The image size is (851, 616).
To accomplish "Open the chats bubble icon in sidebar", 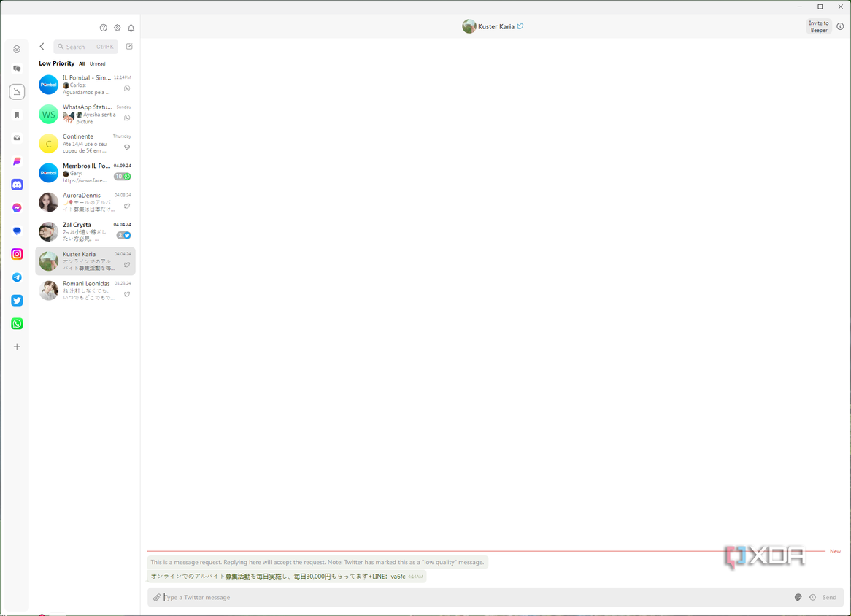I will pyautogui.click(x=17, y=69).
